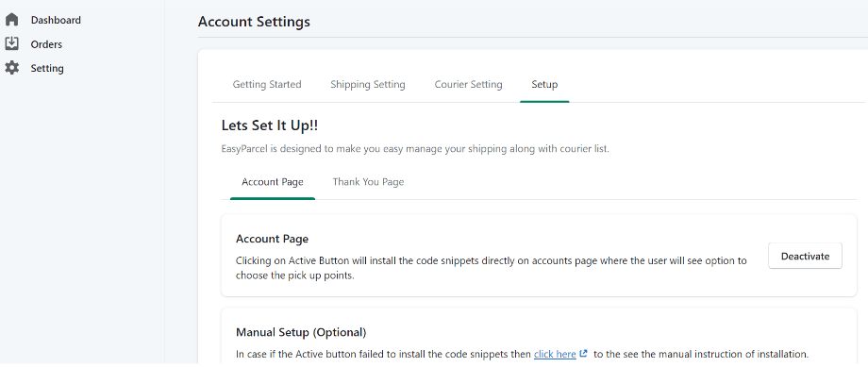Click the Account Settings page title
Image resolution: width=868 pixels, height=367 pixels.
tap(254, 22)
